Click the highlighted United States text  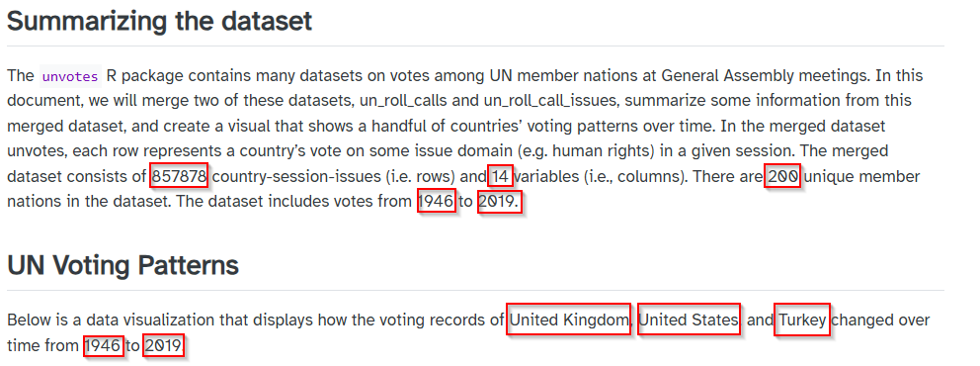coord(689,320)
